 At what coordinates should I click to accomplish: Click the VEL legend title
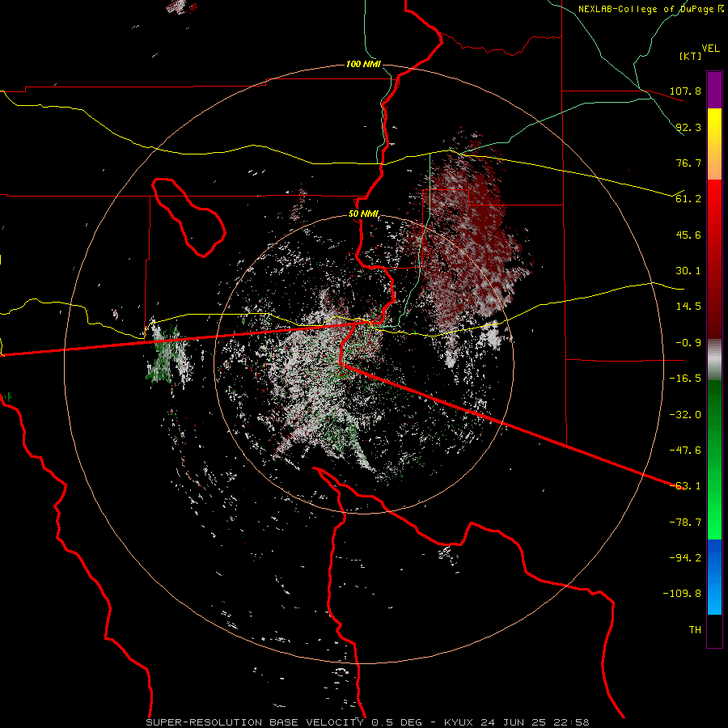(710, 49)
